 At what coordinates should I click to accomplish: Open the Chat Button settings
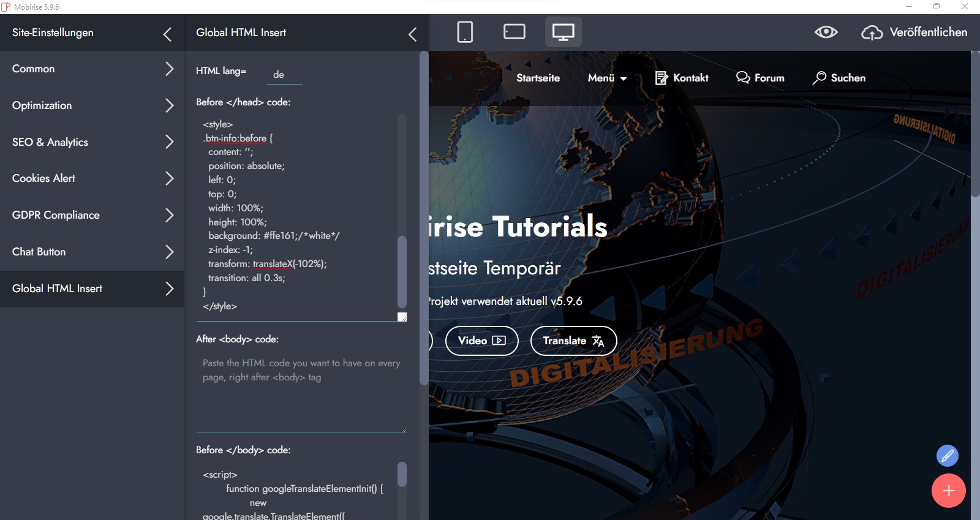pos(92,252)
